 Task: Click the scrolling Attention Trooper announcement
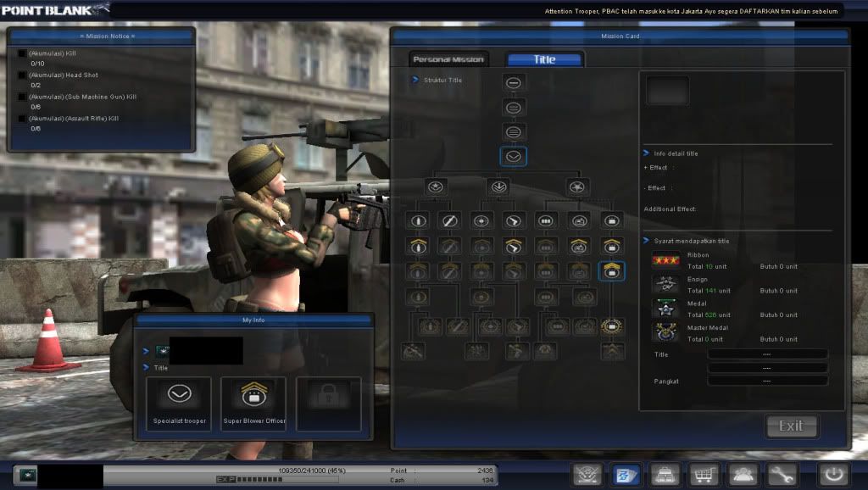point(691,11)
